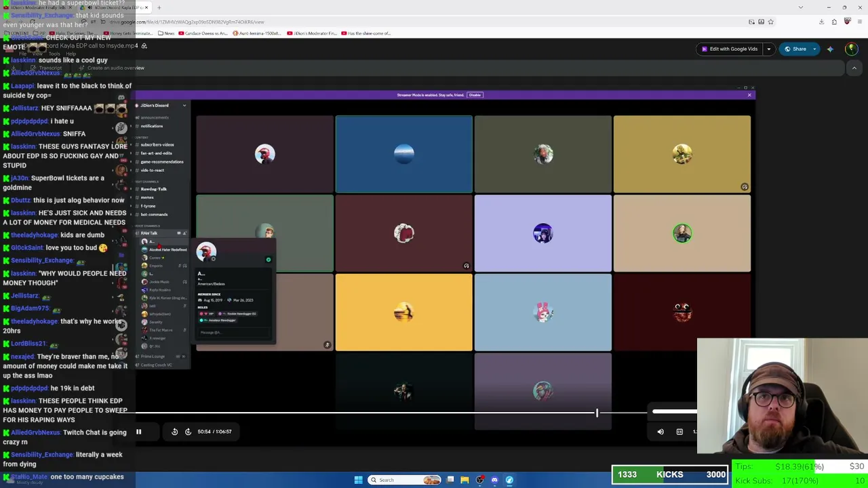
Task: Open the Edit with Google Vids dropdown arrow
Action: (768, 49)
